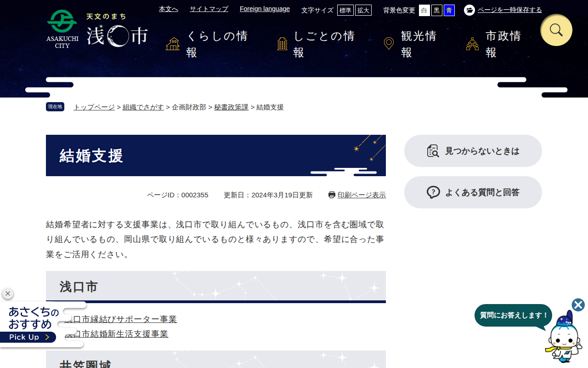Set background color to blue (青)
This screenshot has height=368, width=588.
pos(449,11)
